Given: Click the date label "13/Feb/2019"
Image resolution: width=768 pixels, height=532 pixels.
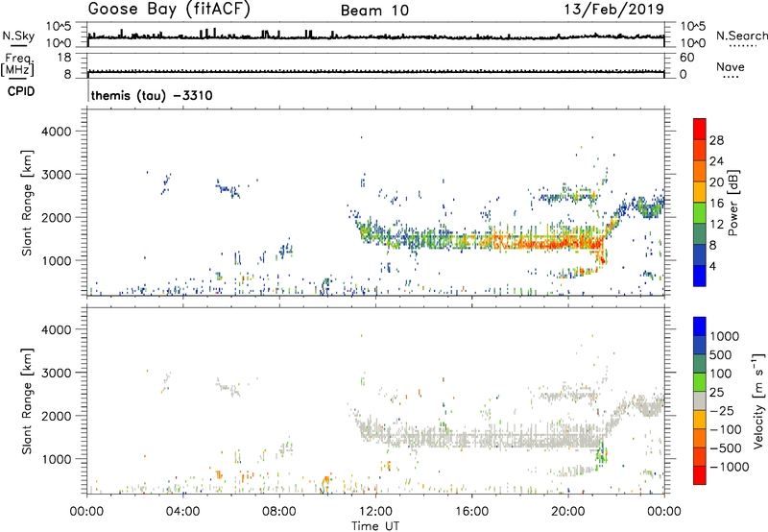Looking at the screenshot, I should coord(613,10).
